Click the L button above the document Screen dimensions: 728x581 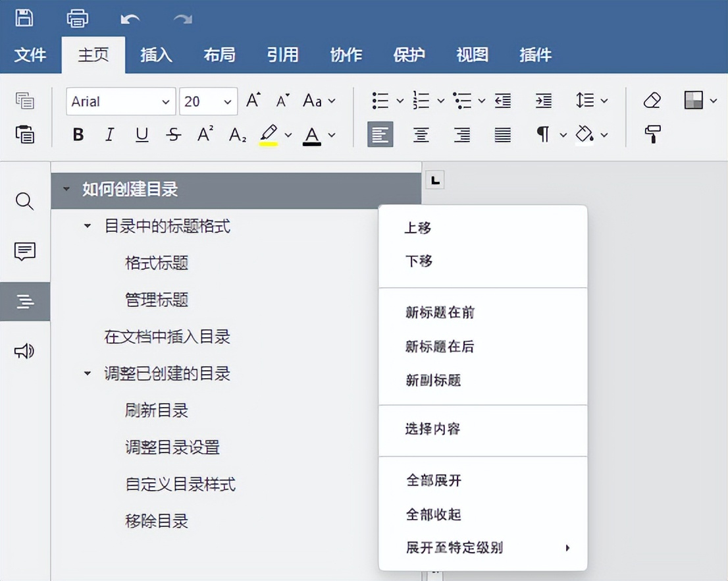(x=434, y=179)
